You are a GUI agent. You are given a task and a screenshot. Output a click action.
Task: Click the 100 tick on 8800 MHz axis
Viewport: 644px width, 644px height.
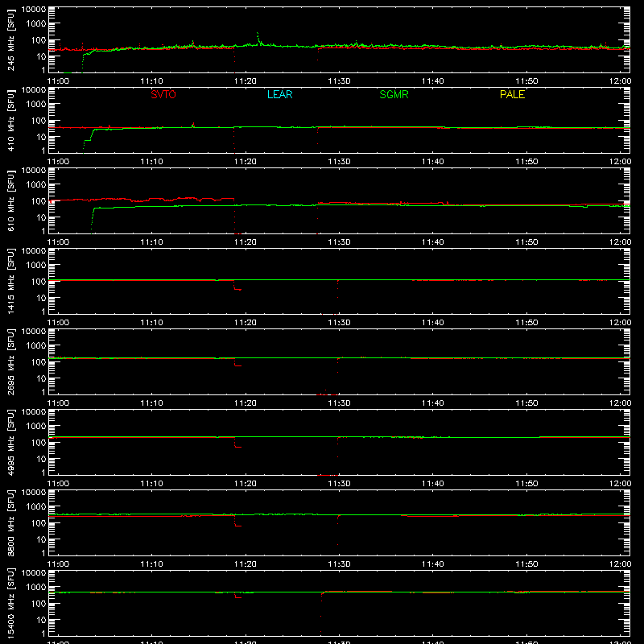point(39,522)
